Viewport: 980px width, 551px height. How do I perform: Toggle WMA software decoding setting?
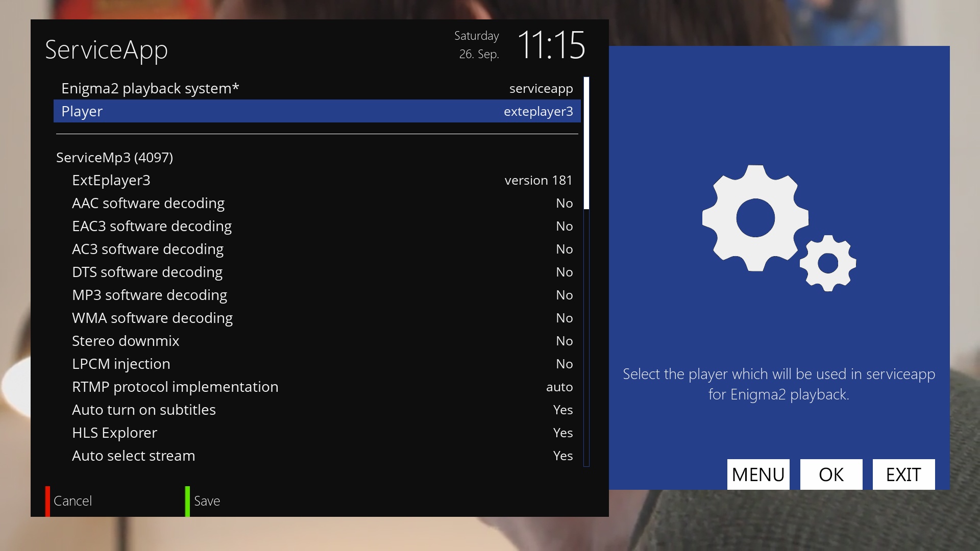(x=317, y=318)
